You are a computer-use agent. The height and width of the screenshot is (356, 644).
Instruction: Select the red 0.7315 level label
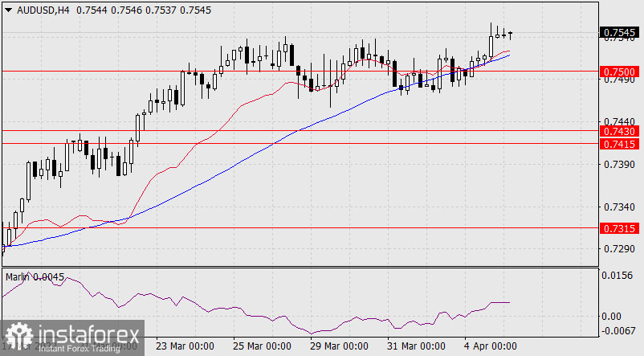click(x=619, y=228)
